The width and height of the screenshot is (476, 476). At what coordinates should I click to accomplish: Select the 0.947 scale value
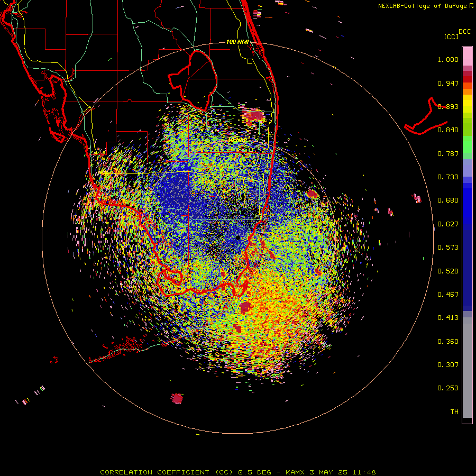tap(448, 83)
